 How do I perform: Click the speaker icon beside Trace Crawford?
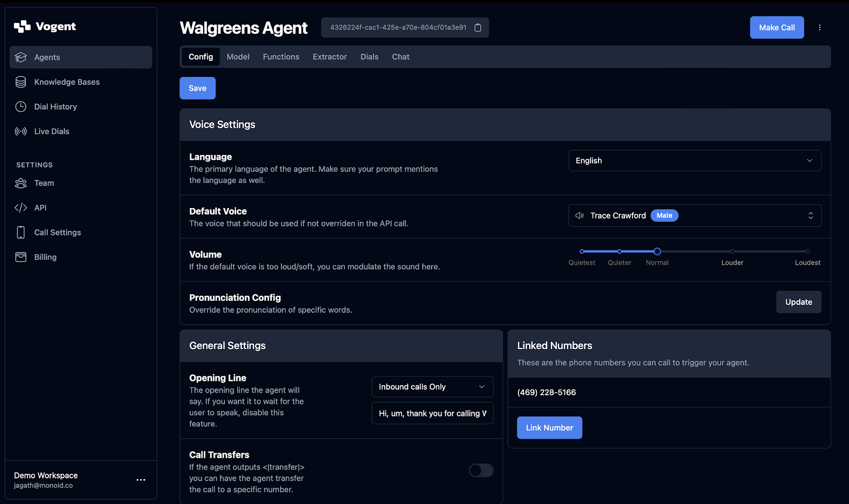click(579, 215)
